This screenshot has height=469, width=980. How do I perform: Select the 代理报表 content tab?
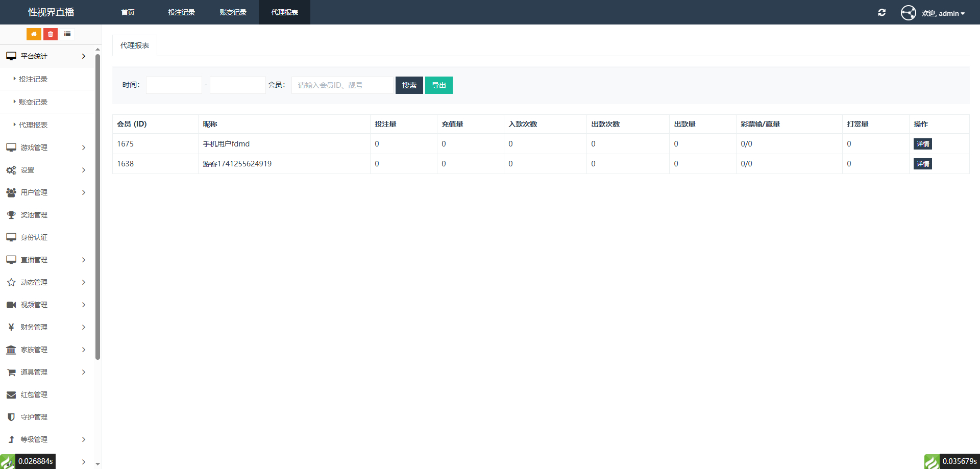[135, 45]
